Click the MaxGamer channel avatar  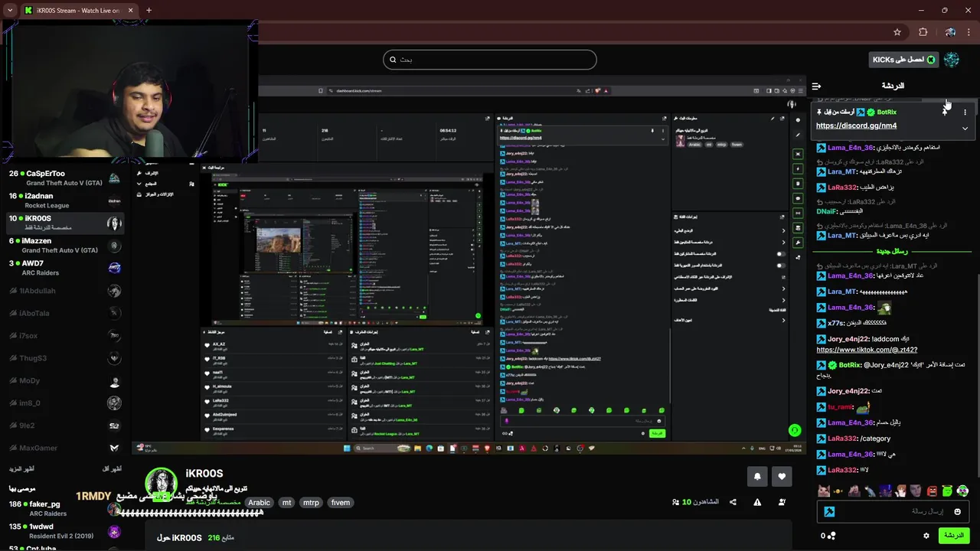[x=114, y=448]
